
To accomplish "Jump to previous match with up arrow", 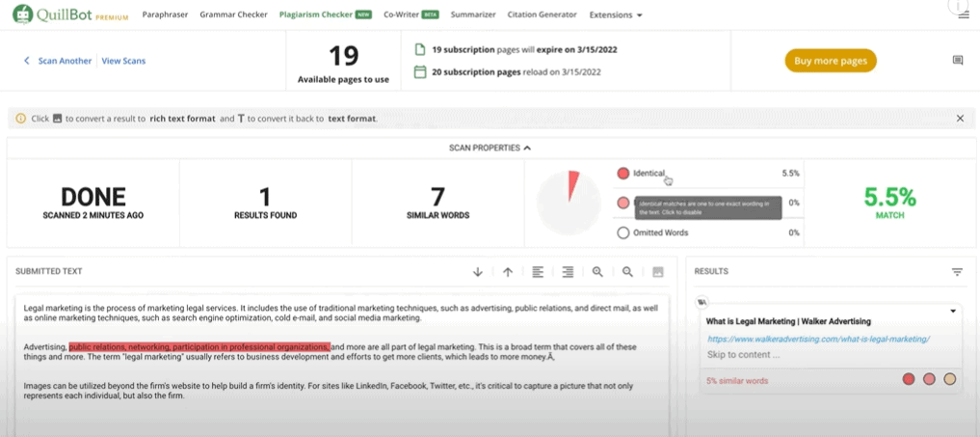I will [x=508, y=272].
